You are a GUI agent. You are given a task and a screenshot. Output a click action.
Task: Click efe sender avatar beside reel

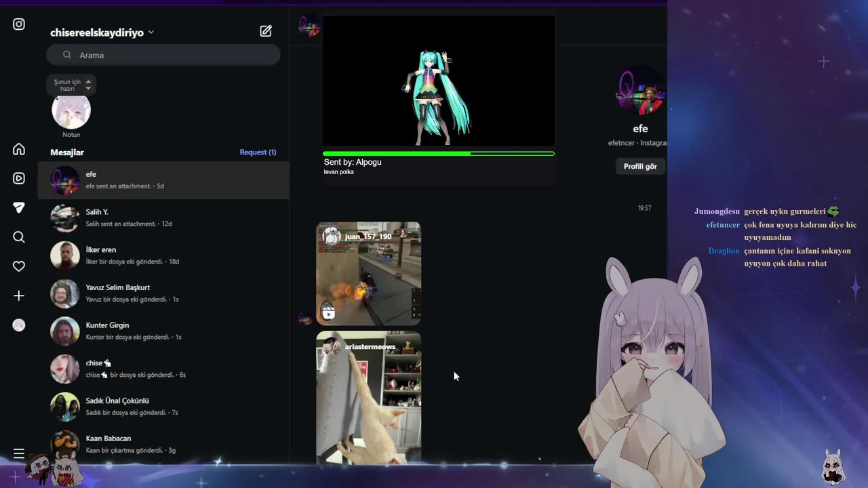click(306, 319)
